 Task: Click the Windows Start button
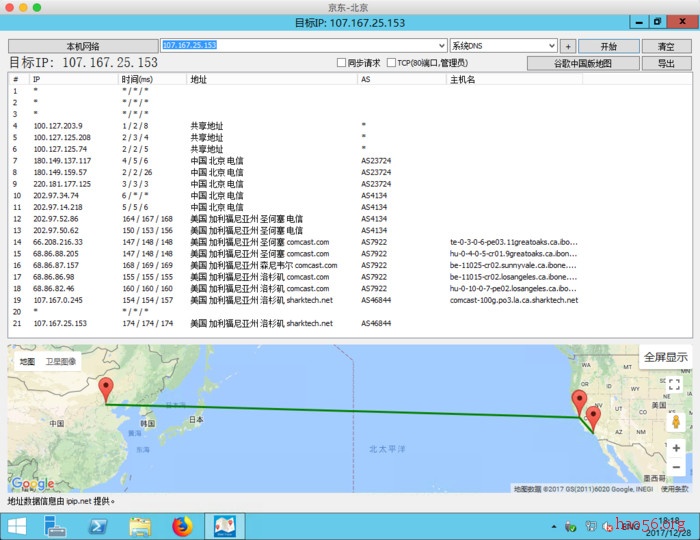click(17, 526)
